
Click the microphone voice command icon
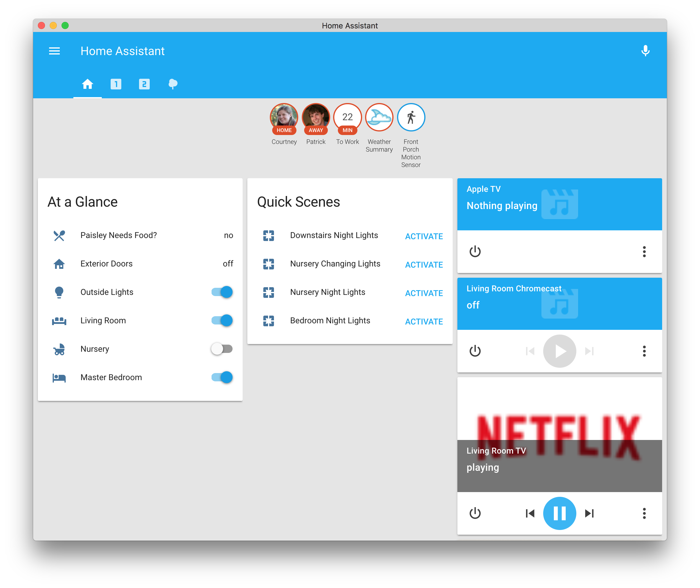coord(645,51)
